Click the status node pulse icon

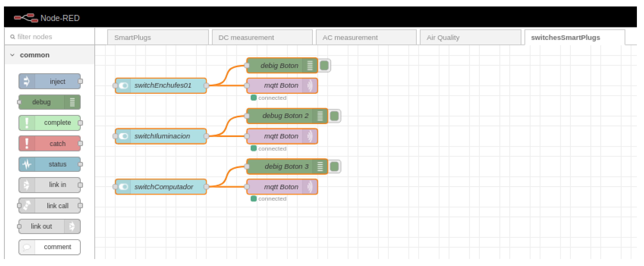click(27, 164)
